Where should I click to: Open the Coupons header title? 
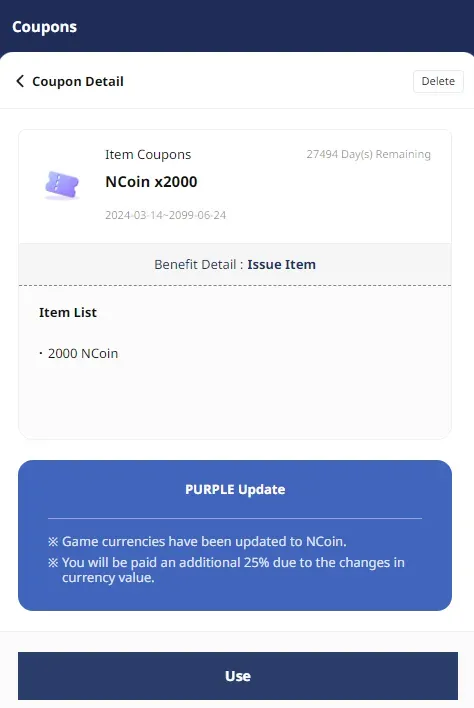(44, 27)
